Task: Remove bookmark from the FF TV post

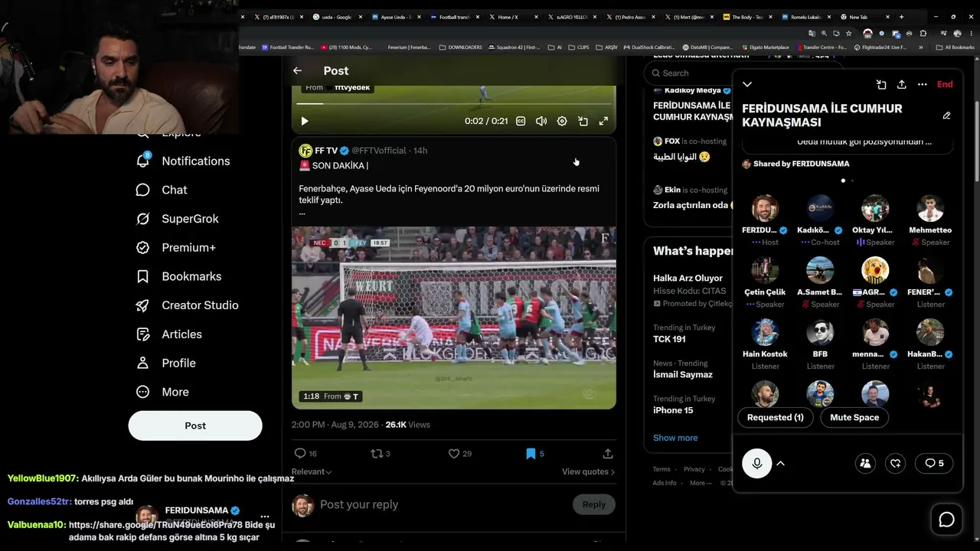Action: pos(531,454)
